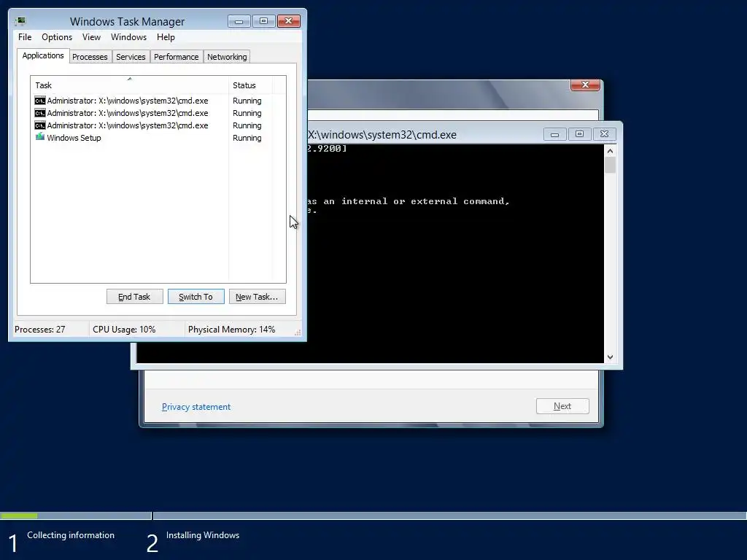Click the Switch To button
Image resolution: width=747 pixels, height=560 pixels.
tap(196, 297)
